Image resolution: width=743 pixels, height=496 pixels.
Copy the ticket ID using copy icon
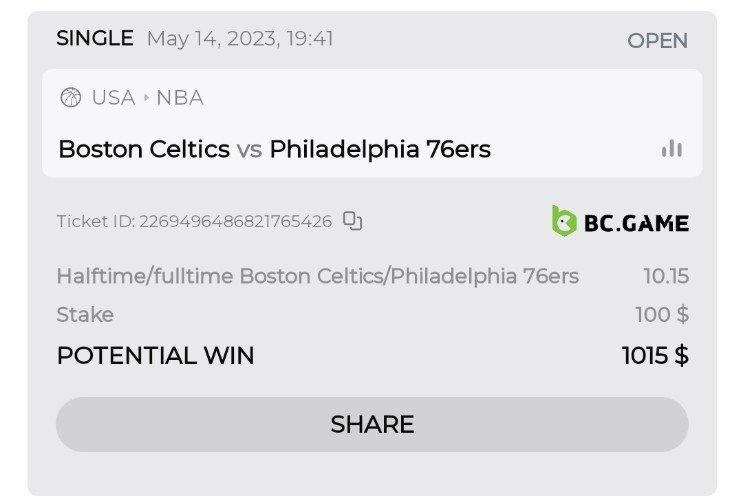352,221
